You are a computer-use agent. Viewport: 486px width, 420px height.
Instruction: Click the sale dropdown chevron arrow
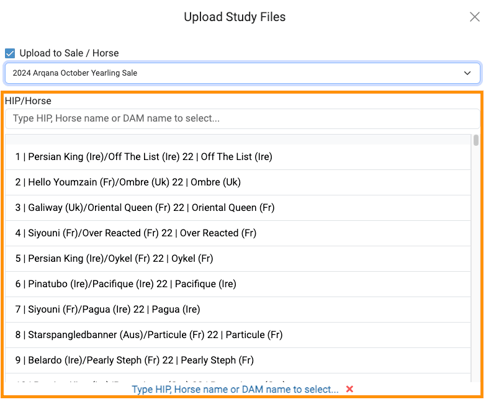coord(467,73)
